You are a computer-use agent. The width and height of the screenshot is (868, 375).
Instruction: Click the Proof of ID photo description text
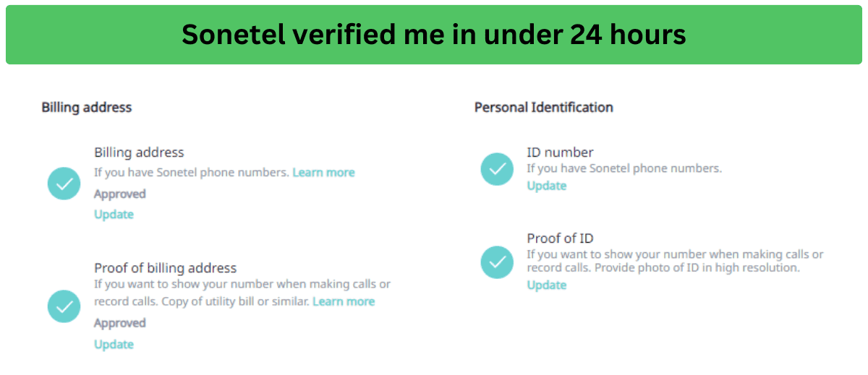pyautogui.click(x=675, y=261)
